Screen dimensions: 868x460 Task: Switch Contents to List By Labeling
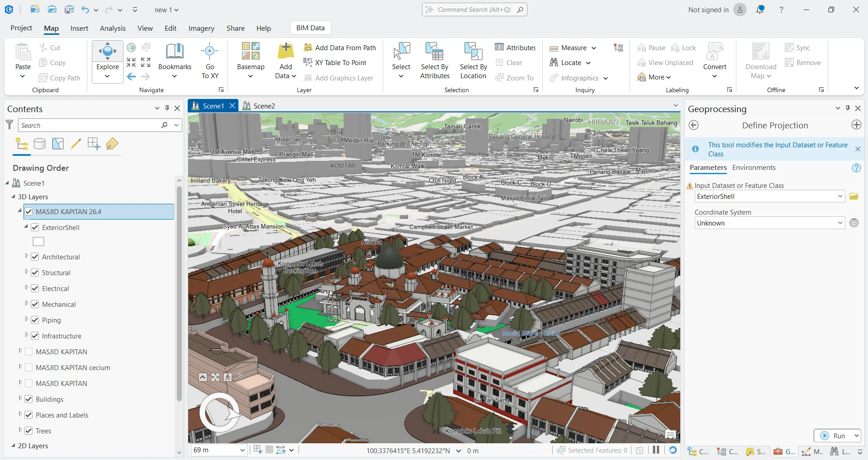pos(112,144)
